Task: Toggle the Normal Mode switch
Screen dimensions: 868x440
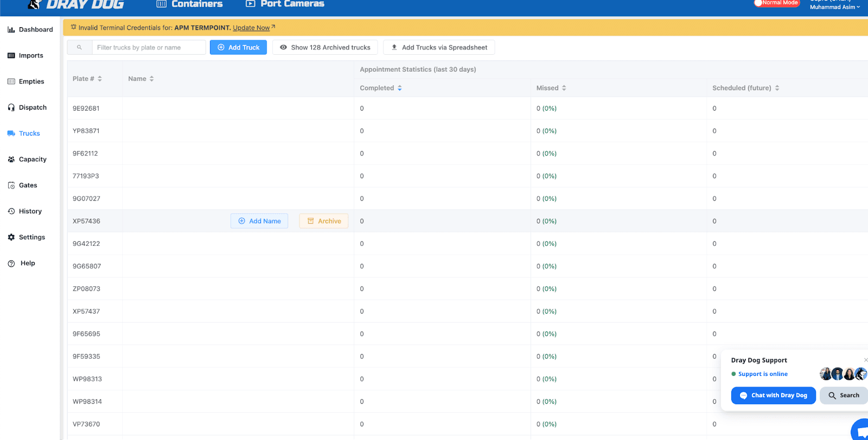Action: (x=776, y=3)
